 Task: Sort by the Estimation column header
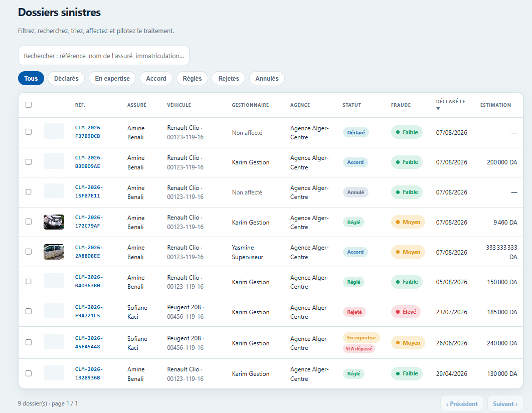pyautogui.click(x=495, y=105)
